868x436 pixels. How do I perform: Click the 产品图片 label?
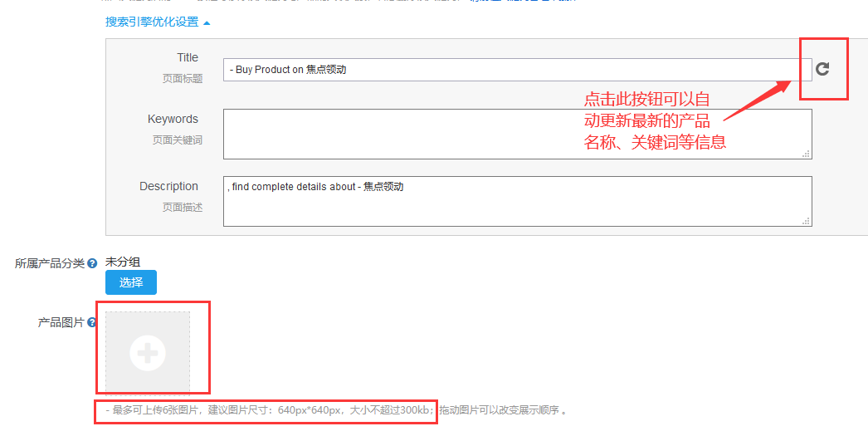pyautogui.click(x=61, y=322)
